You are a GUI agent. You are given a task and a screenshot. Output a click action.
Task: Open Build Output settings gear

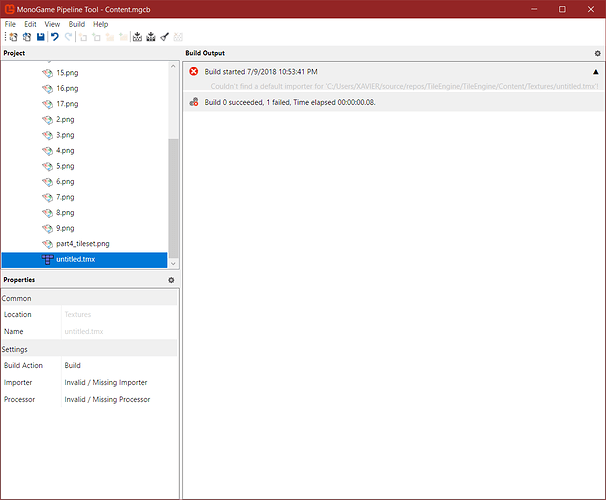(597, 53)
